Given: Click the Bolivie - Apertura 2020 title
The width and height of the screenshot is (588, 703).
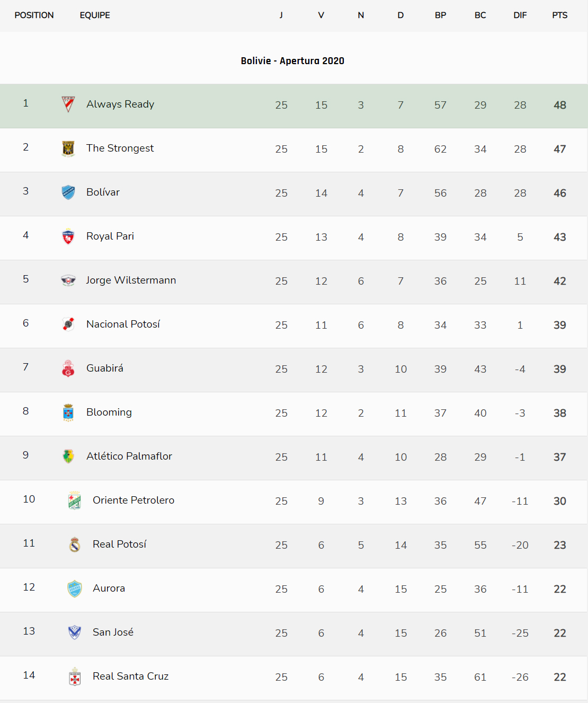Looking at the screenshot, I should click(292, 61).
